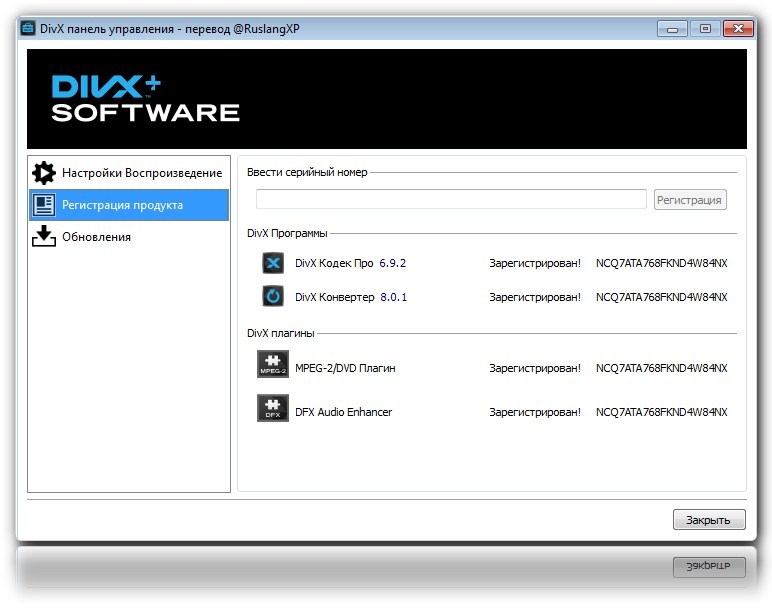The image size is (772, 608).
Task: Click the DivX Кодек Про icon
Action: point(273,264)
